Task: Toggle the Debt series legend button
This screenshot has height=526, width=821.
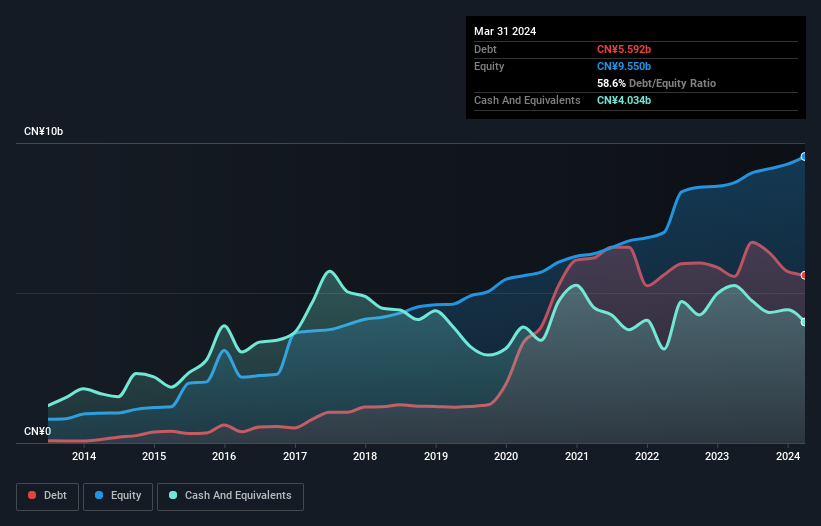Action: [x=48, y=496]
